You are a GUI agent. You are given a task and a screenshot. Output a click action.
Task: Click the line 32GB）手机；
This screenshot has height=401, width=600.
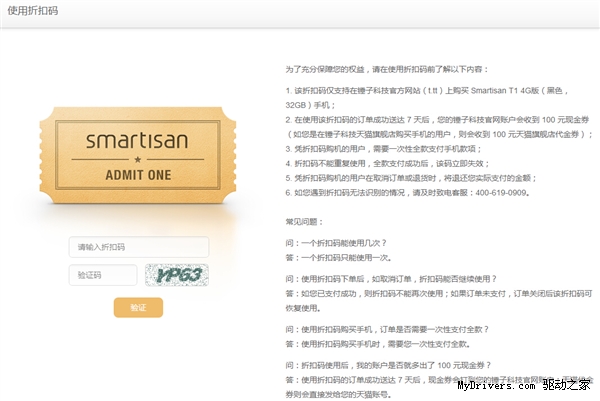310,105
